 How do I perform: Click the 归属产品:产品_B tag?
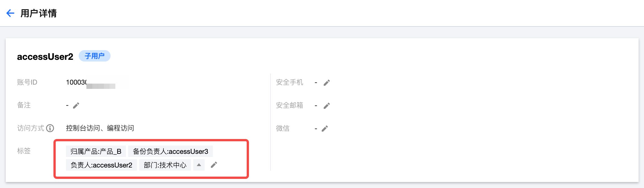96,151
